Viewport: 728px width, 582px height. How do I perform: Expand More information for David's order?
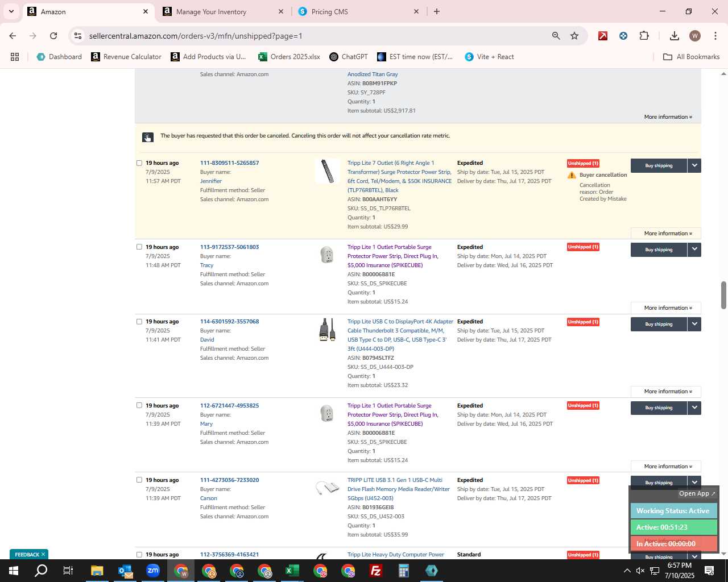pos(666,392)
